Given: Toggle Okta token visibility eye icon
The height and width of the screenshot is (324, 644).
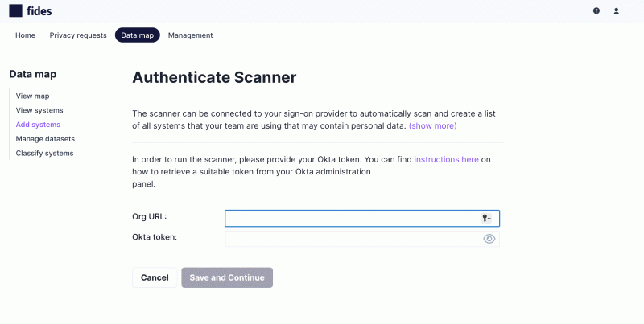Looking at the screenshot, I should pyautogui.click(x=489, y=239).
